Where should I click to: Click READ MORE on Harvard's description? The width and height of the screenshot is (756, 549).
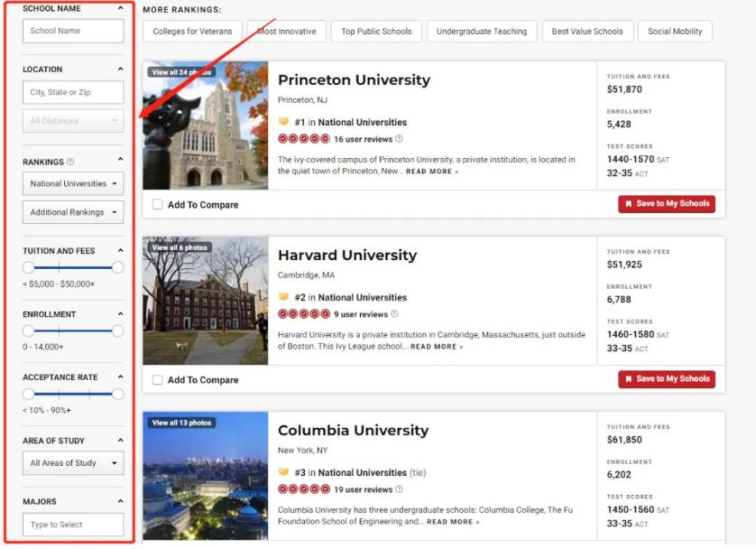pos(437,347)
